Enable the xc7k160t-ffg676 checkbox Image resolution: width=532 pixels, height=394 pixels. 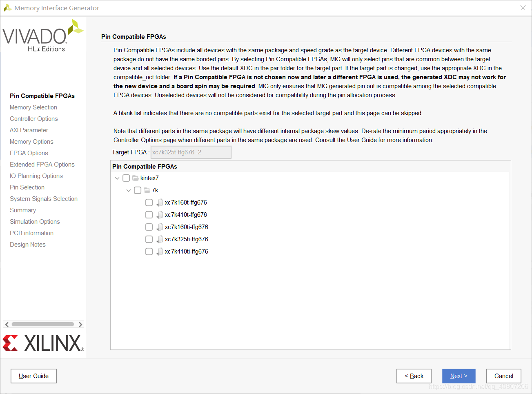(x=149, y=203)
